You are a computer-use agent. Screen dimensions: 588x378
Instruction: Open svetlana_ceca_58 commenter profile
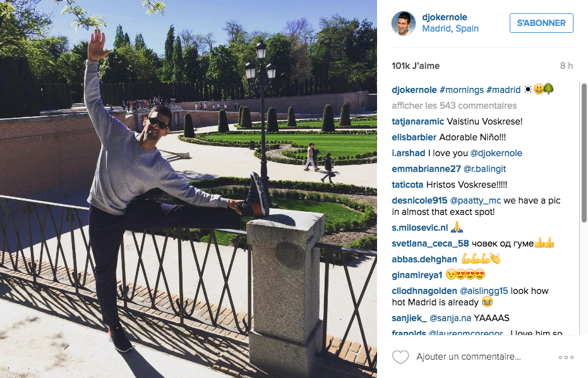(430, 243)
